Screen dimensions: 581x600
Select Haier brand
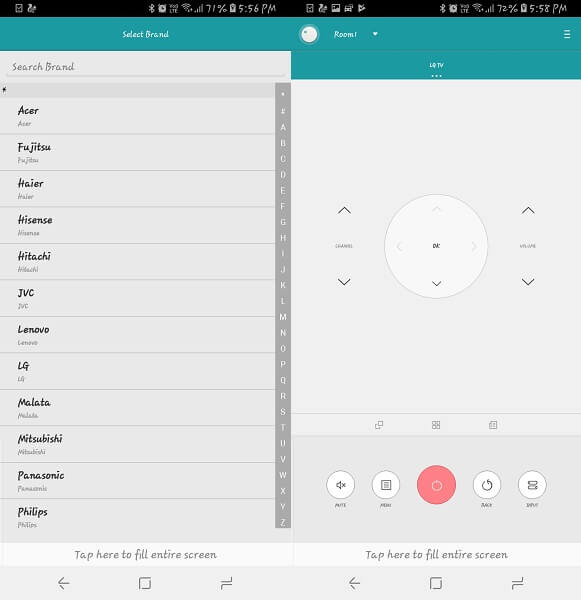pyautogui.click(x=137, y=189)
